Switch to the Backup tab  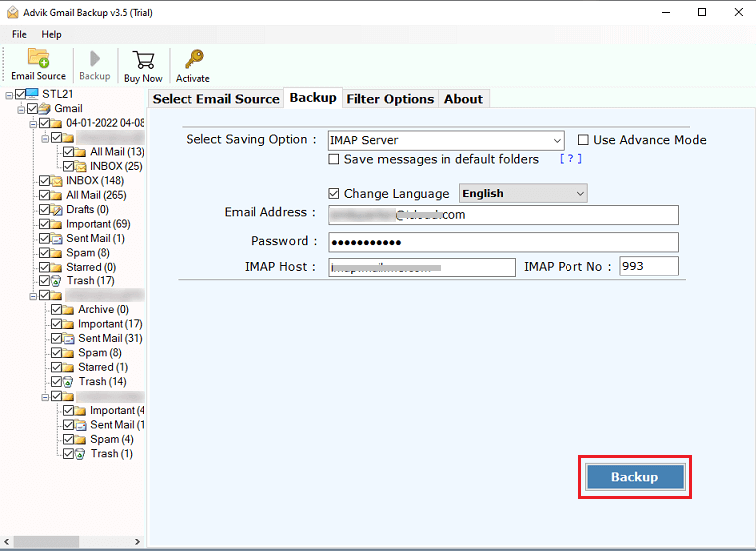[313, 98]
